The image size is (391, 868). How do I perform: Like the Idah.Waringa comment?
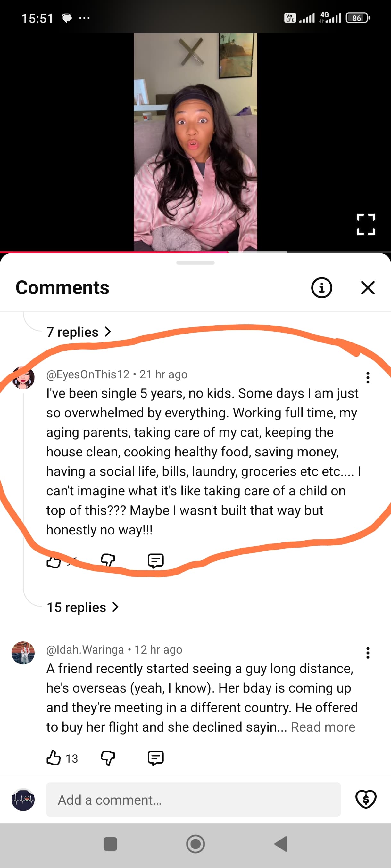coord(54,758)
